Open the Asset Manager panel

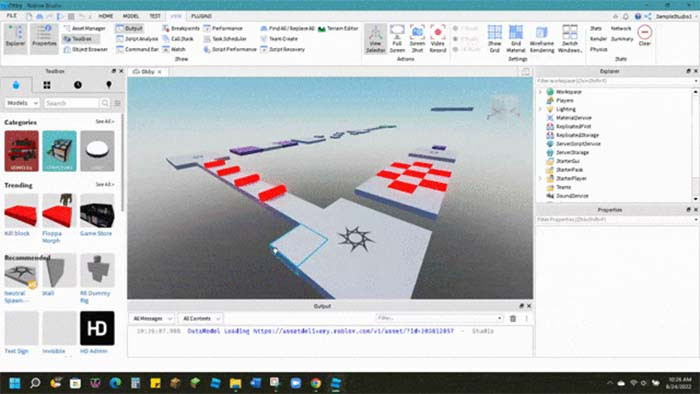pyautogui.click(x=85, y=28)
